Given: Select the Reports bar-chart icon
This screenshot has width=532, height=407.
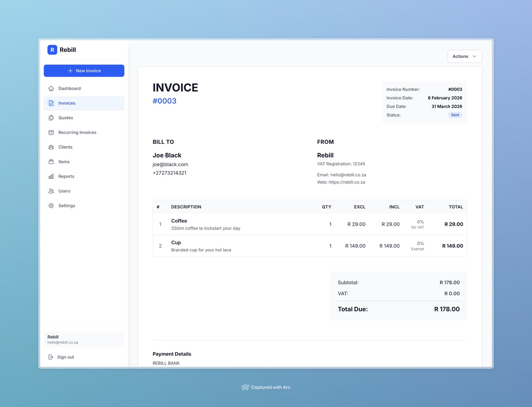Looking at the screenshot, I should tap(51, 176).
